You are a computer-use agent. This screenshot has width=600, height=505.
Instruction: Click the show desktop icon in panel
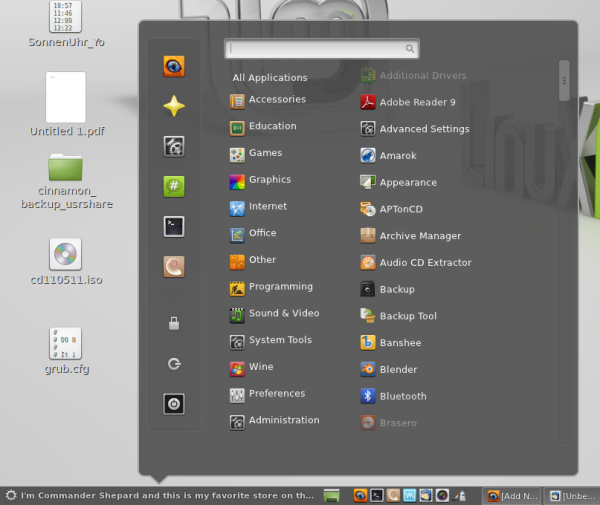pos(331,495)
